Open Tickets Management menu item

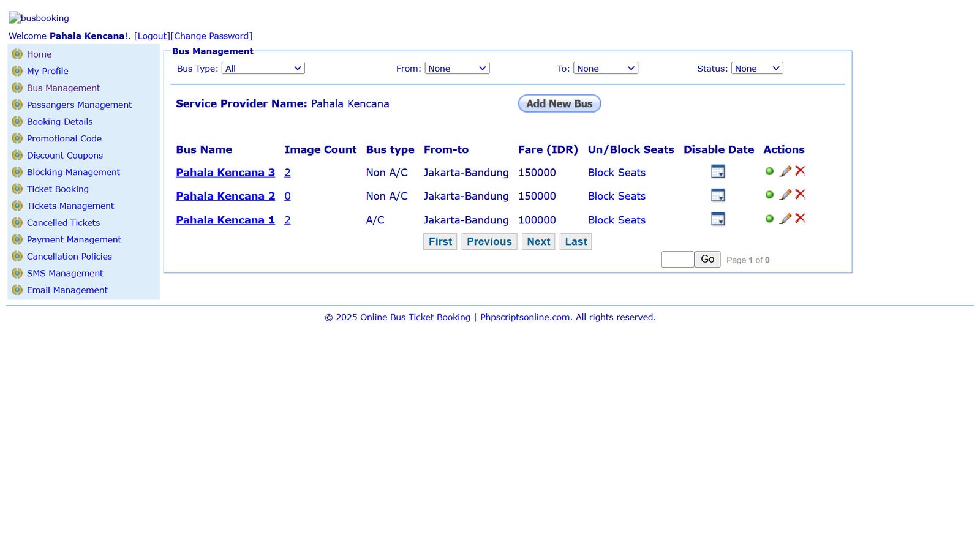[70, 206]
